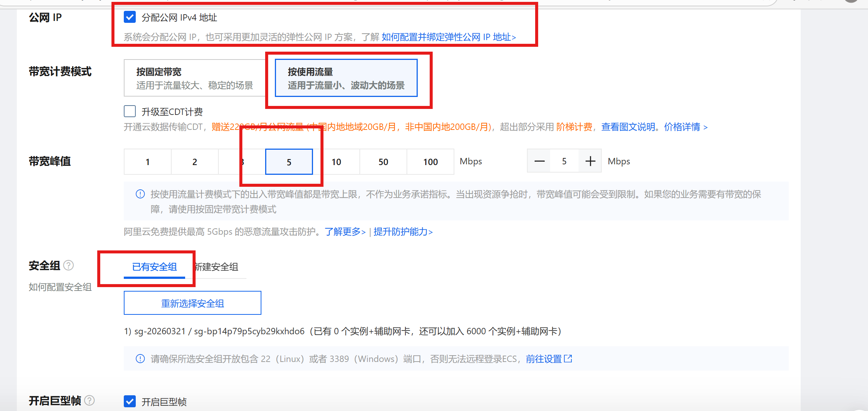Click help icon next to 安全组 label

(x=68, y=265)
